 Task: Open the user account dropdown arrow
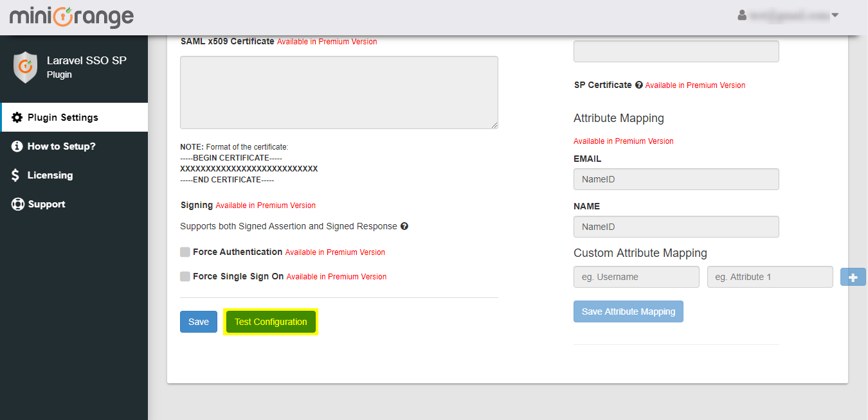(835, 15)
